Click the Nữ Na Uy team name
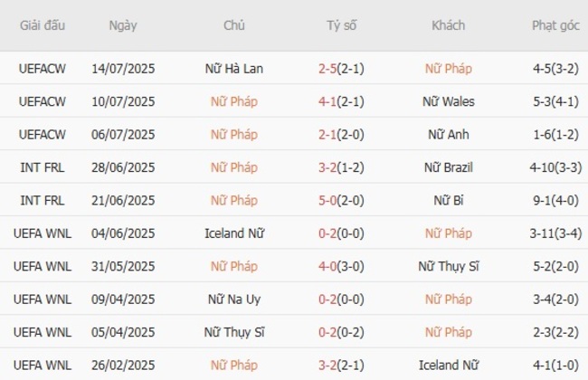588x380 pixels. (x=234, y=299)
